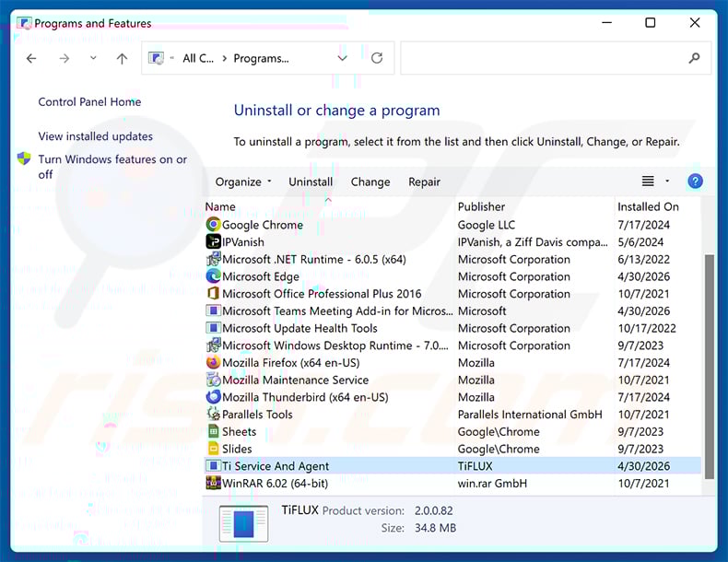The height and width of the screenshot is (562, 728).
Task: Click the 5/6/2024 installed date cell
Action: point(640,242)
